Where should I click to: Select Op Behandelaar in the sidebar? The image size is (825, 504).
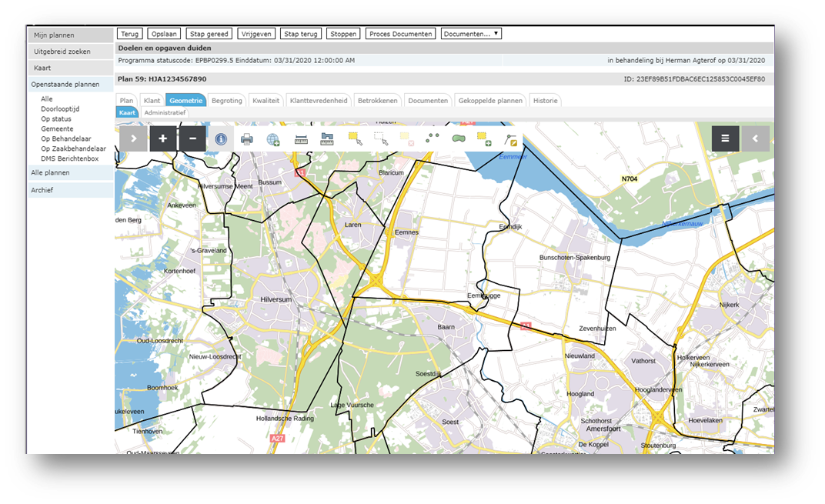point(65,139)
